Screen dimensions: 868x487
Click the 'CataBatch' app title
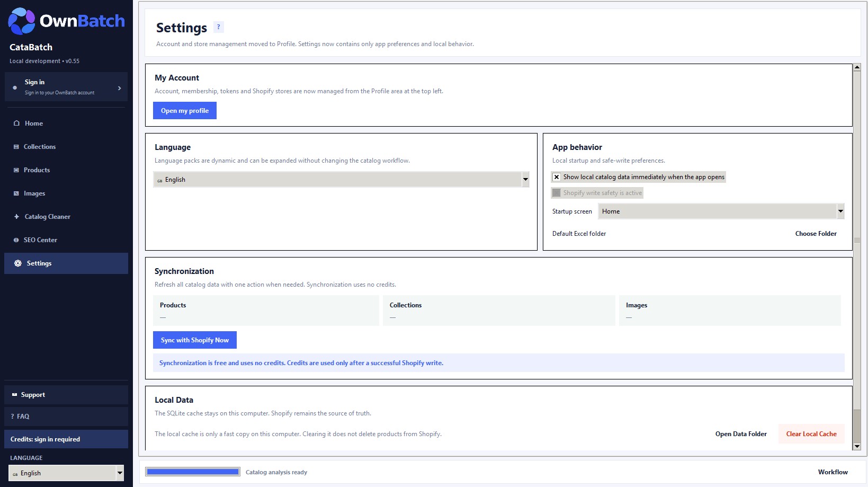(x=31, y=47)
